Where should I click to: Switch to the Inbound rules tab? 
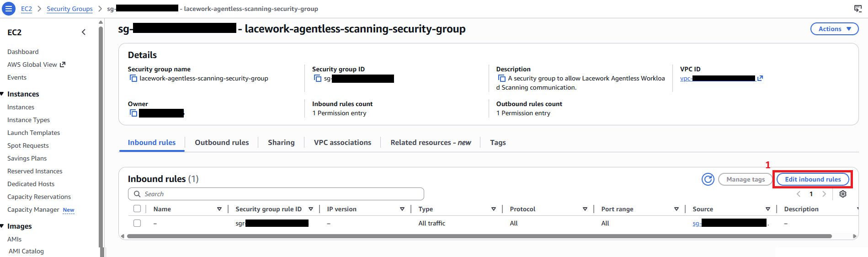[152, 143]
